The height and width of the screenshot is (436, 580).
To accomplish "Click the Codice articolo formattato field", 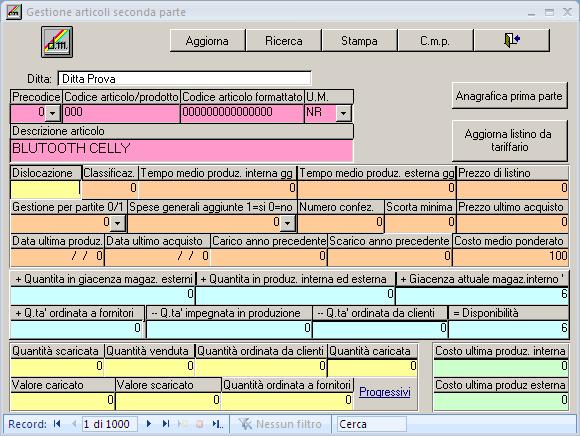I will [x=242, y=113].
